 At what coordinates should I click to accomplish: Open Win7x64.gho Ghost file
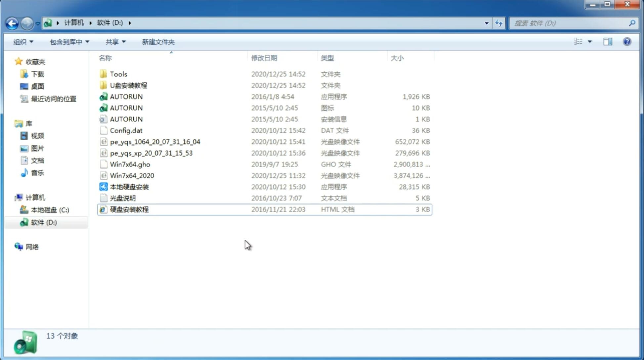coord(130,164)
